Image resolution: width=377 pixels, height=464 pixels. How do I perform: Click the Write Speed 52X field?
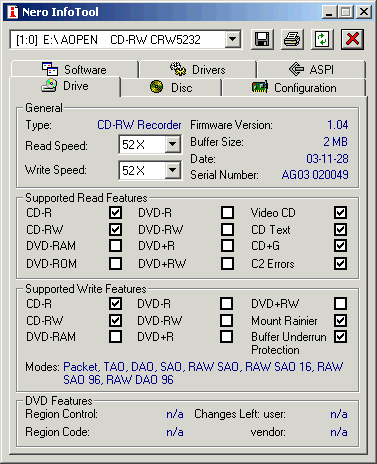(150, 170)
